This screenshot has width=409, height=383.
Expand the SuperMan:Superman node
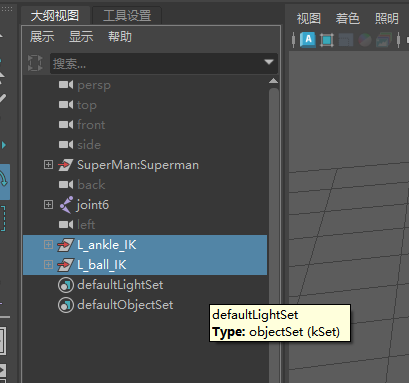tap(48, 165)
